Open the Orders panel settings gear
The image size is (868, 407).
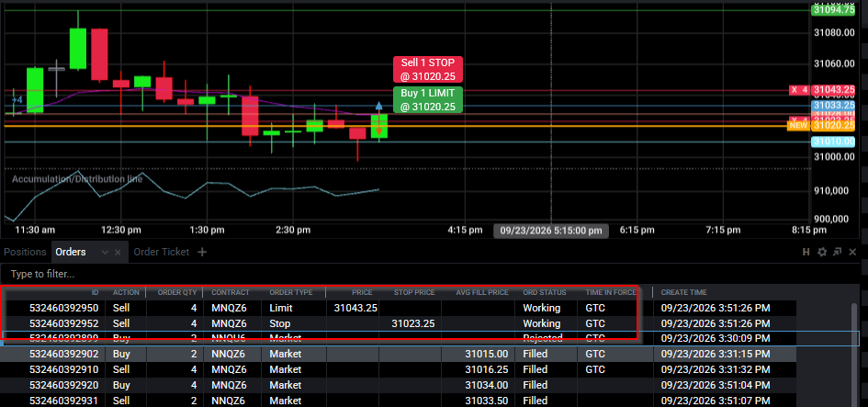(822, 252)
